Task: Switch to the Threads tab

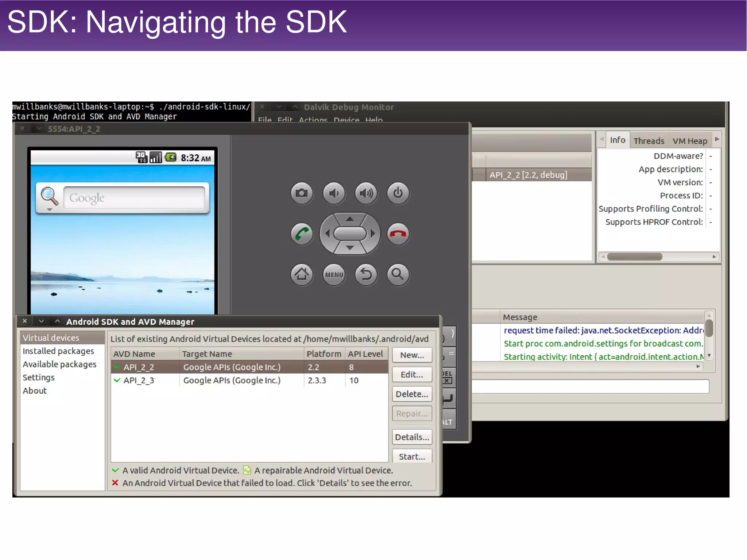Action: point(649,141)
